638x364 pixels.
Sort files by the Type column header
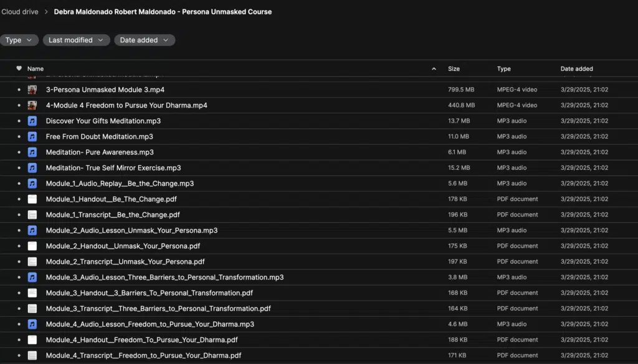[x=503, y=68]
